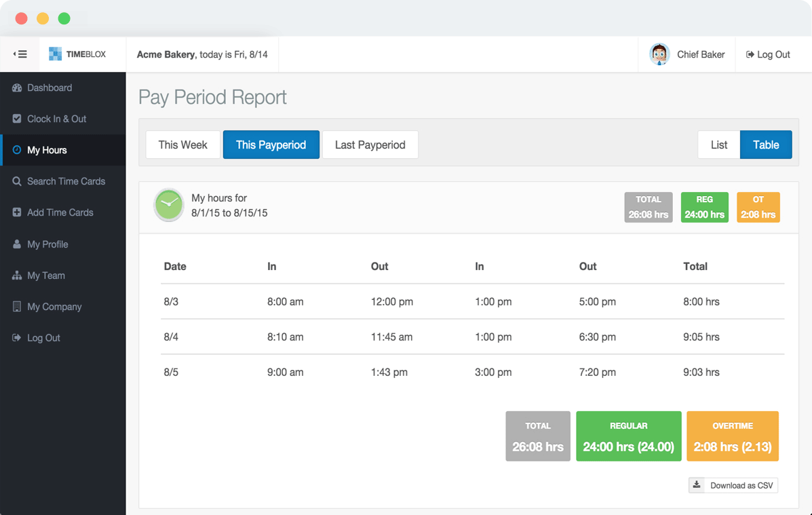Click the orange OT hours badge
812x515 pixels.
758,207
